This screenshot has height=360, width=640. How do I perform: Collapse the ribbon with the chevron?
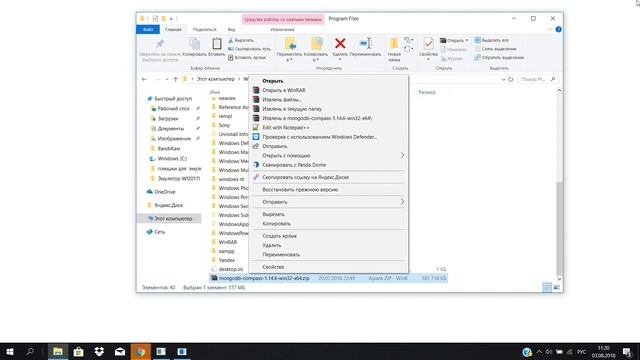coord(549,29)
